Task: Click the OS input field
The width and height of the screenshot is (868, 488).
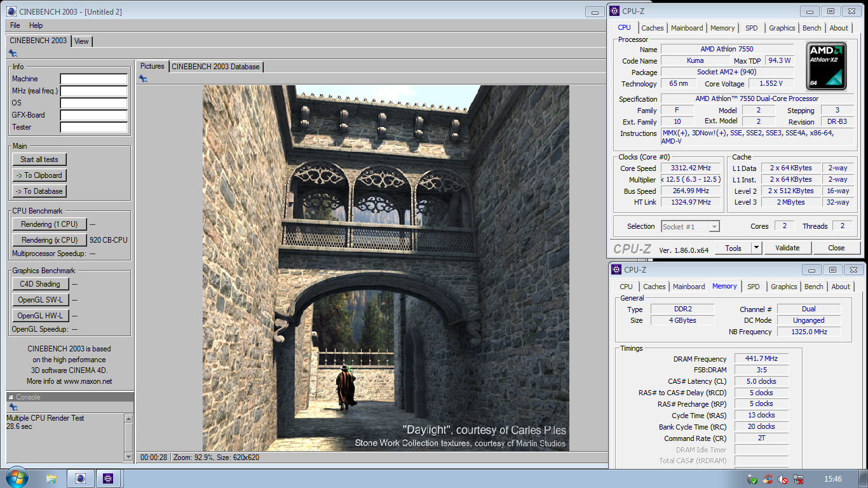Action: pos(94,104)
